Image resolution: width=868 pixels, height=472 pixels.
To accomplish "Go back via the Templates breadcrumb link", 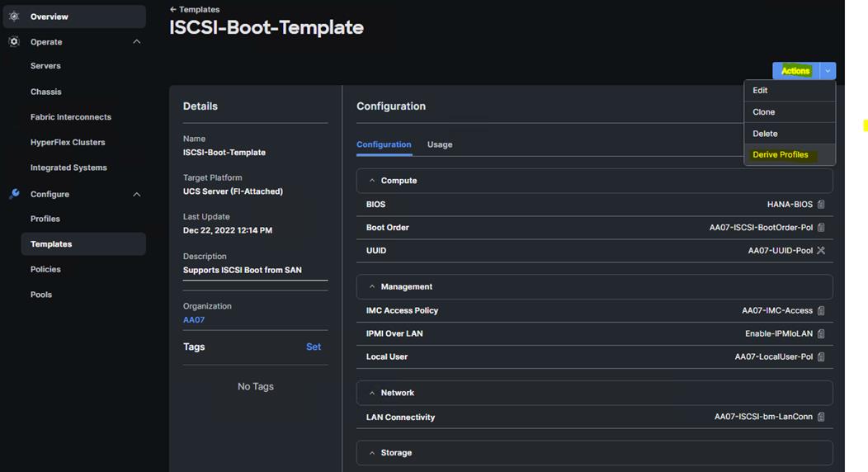I will point(200,9).
